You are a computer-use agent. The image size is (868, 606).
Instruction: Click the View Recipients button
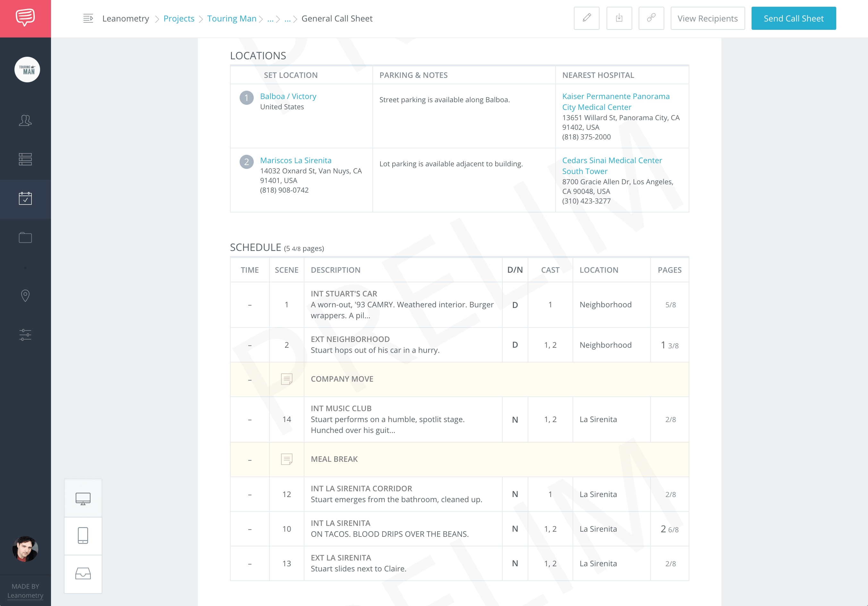pyautogui.click(x=708, y=18)
